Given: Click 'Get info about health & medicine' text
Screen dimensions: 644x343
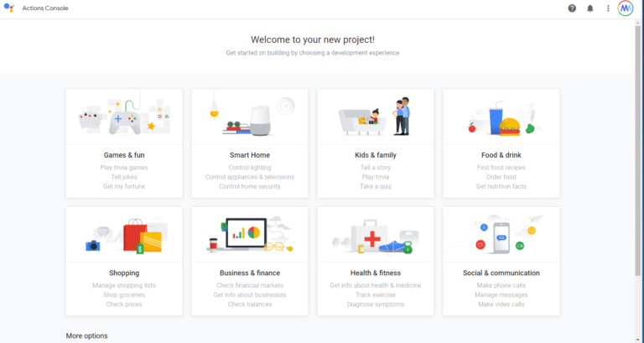Looking at the screenshot, I should point(376,285).
